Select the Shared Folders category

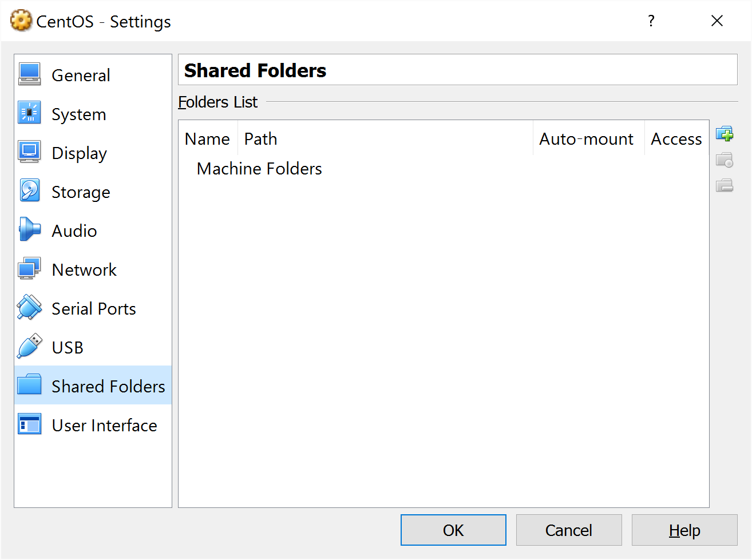108,387
